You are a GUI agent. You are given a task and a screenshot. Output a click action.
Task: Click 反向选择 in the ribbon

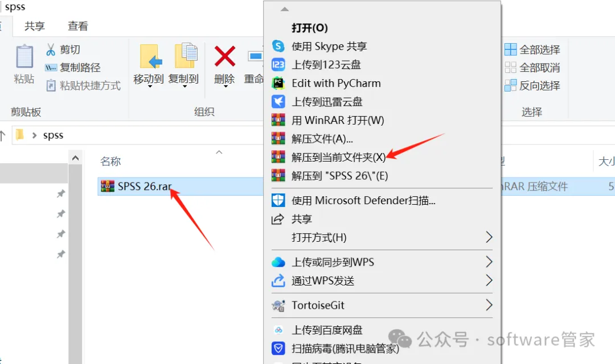click(x=532, y=85)
